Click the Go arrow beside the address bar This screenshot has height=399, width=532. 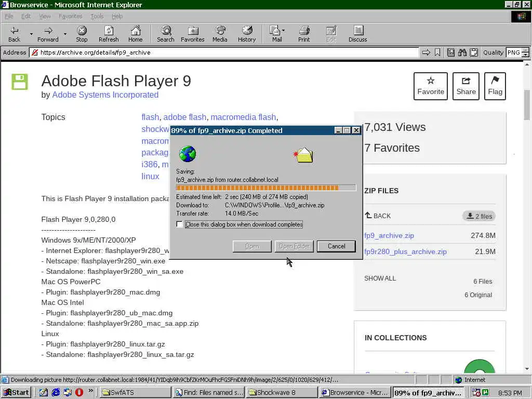(426, 52)
